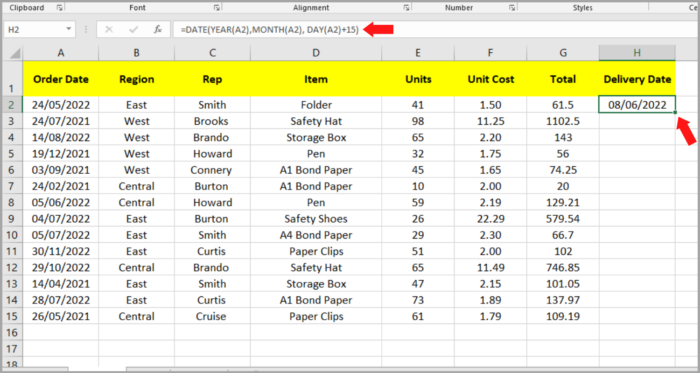Select column D header
This screenshot has height=373, width=700.
(316, 53)
